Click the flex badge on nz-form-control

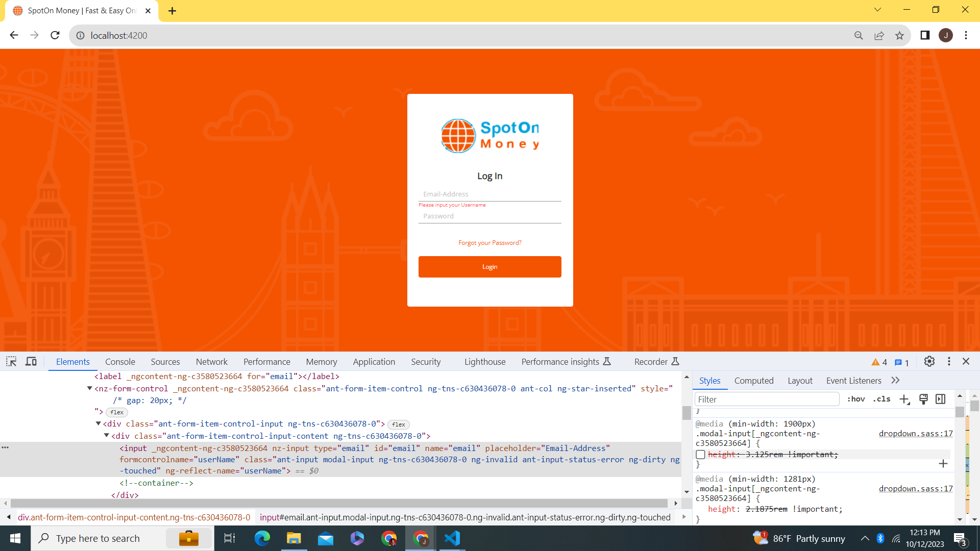tap(117, 412)
